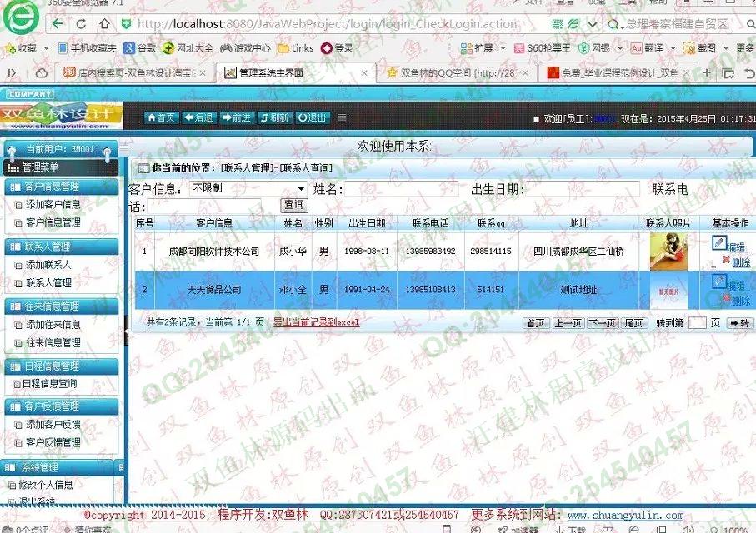
Task: Open 客户信息管理 submenu item
Action: (53, 222)
